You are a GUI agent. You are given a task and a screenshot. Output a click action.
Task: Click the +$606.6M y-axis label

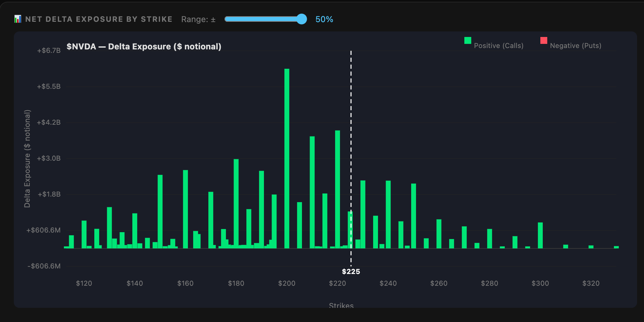click(44, 230)
